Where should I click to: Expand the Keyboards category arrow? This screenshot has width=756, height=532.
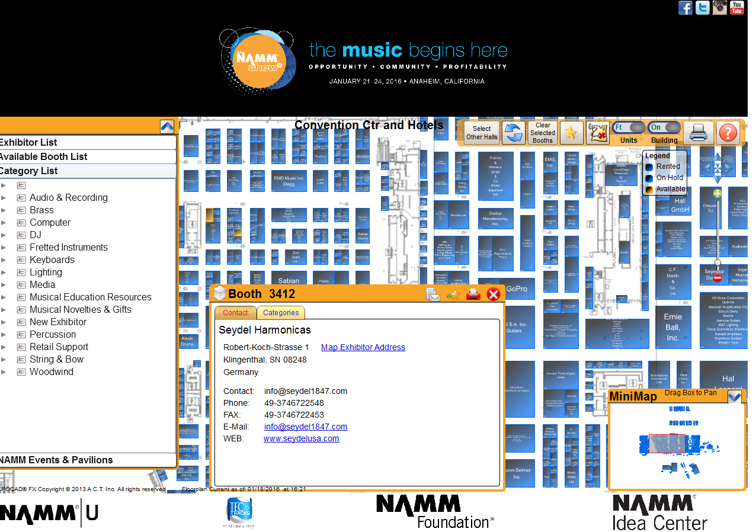pyautogui.click(x=4, y=259)
